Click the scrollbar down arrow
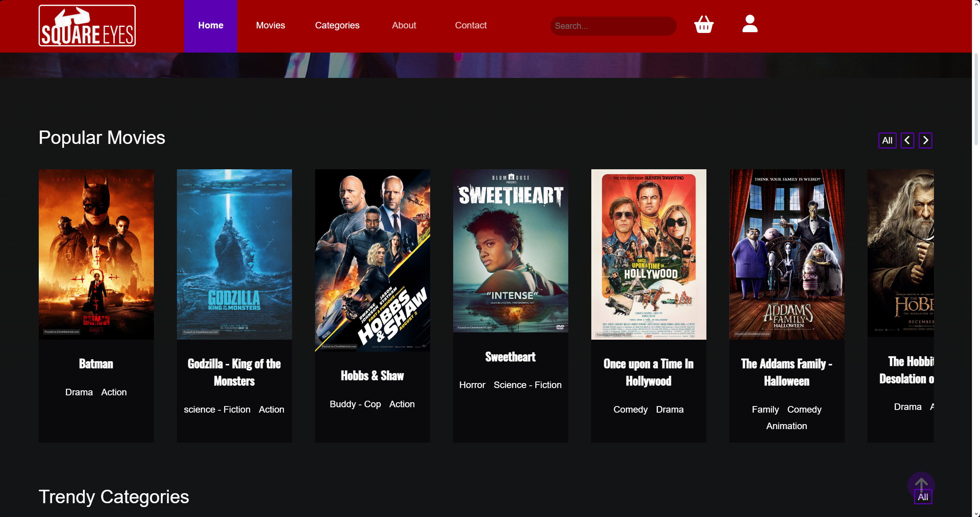Image resolution: width=980 pixels, height=517 pixels. click(x=977, y=514)
